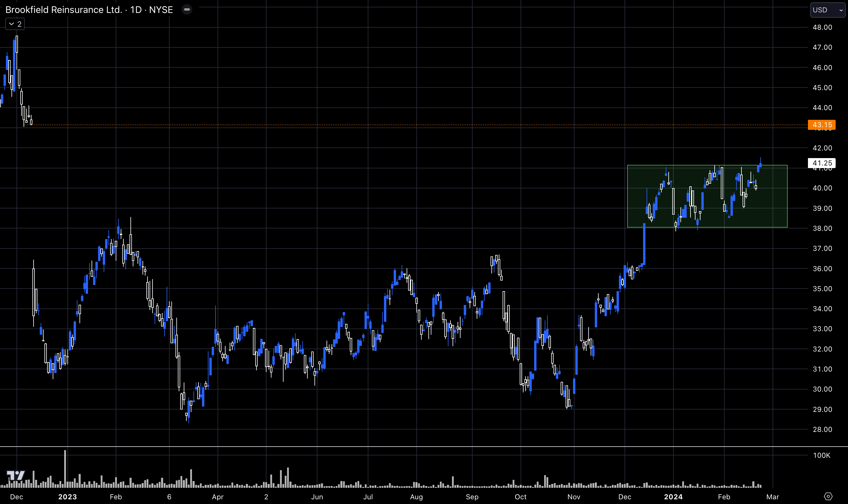
Task: Click the 31.00 price scale label
Action: [822, 369]
